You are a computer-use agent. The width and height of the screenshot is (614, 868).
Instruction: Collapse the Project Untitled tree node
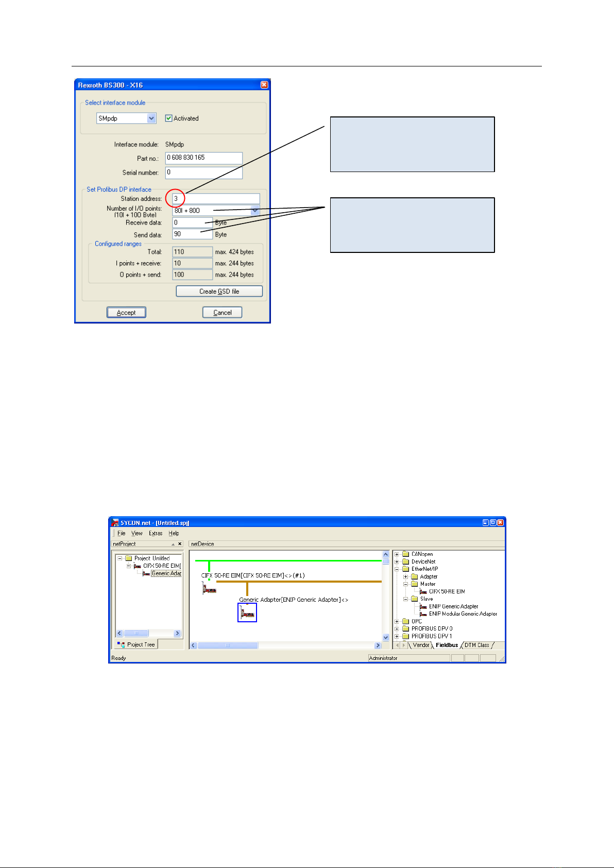click(x=120, y=558)
